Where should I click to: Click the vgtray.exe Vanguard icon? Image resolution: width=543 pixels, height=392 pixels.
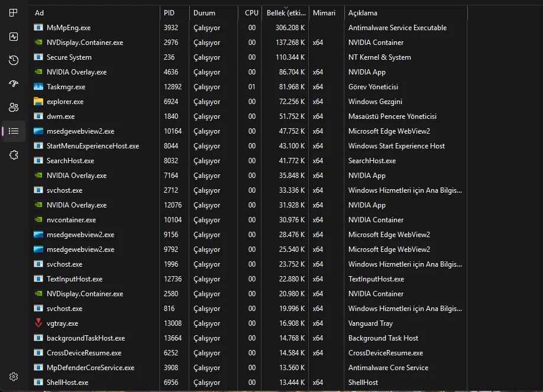pyautogui.click(x=38, y=323)
